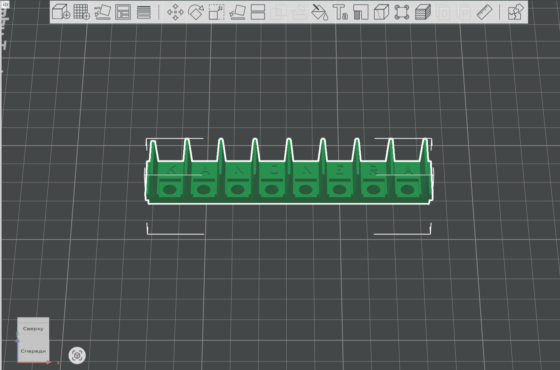560x370 pixels.
Task: Switch to the puzzle-piece Assembly view
Action: pos(516,12)
